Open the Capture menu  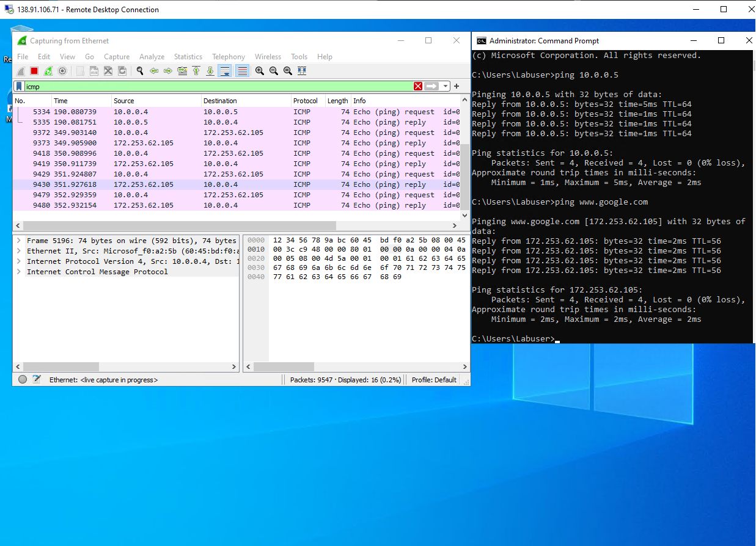tap(117, 56)
